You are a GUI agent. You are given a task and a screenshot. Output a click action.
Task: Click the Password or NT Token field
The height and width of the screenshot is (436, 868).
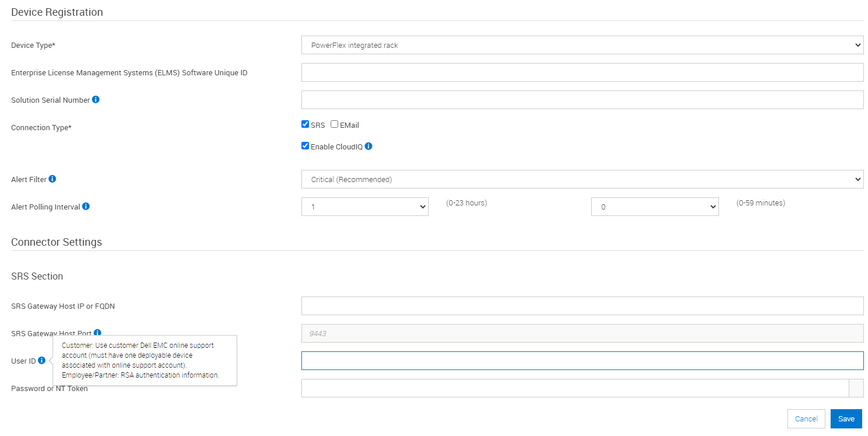[574, 388]
